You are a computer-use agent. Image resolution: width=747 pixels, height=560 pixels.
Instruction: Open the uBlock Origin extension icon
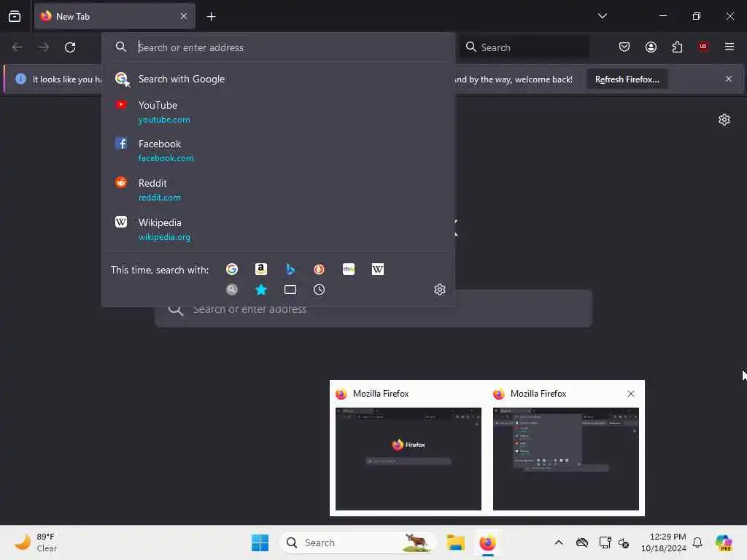pyautogui.click(x=703, y=47)
